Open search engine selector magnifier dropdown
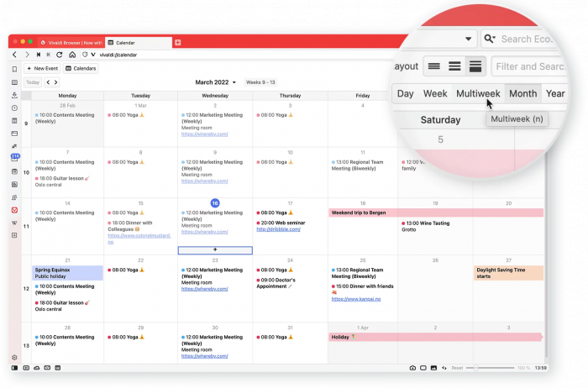 click(490, 39)
